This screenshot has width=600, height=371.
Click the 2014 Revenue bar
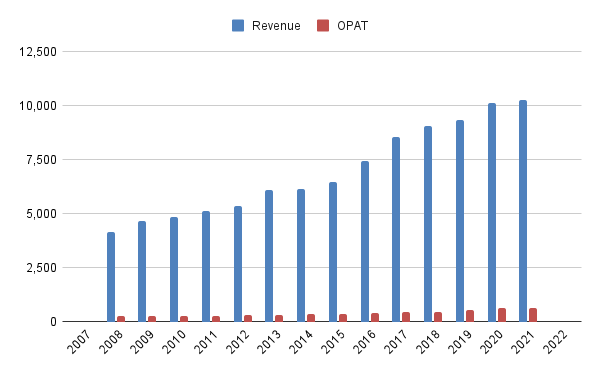point(301,255)
